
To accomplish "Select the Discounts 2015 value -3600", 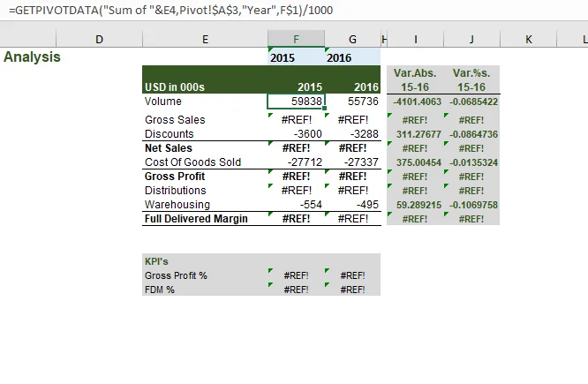I will 296,134.
